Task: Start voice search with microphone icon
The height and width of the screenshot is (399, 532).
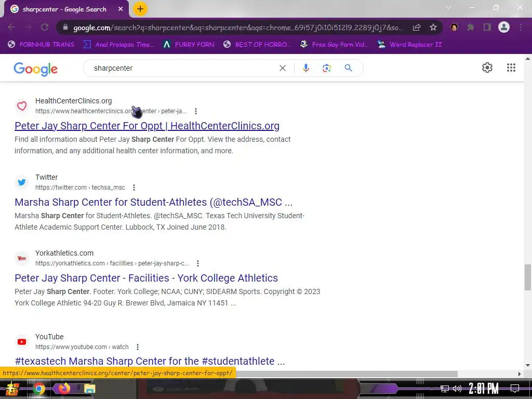Action: (x=305, y=68)
